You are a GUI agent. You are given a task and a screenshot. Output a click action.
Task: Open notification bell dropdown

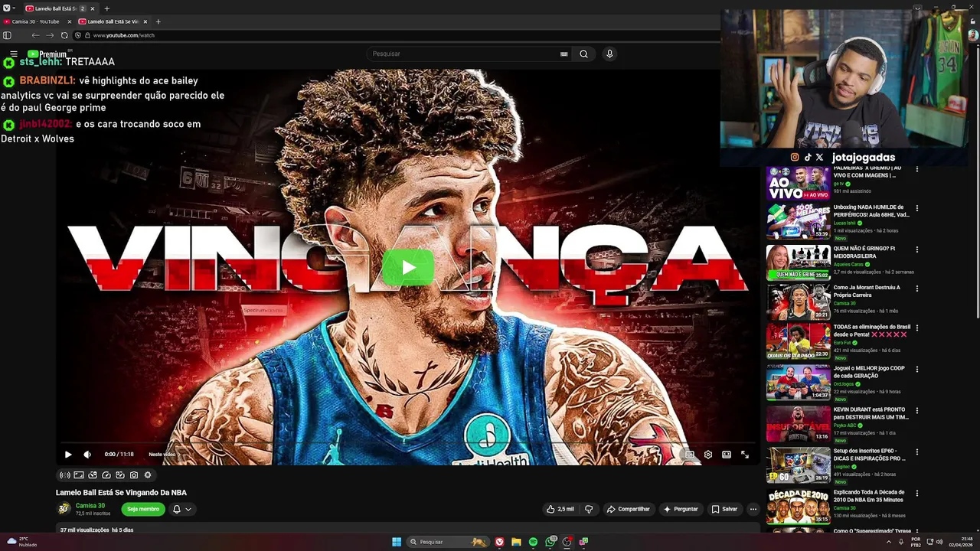tap(182, 509)
